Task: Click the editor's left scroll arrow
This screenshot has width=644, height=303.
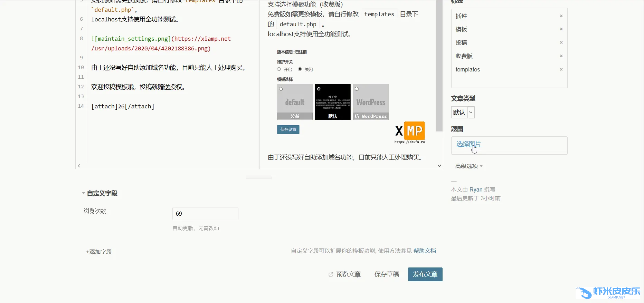Action: [x=79, y=166]
